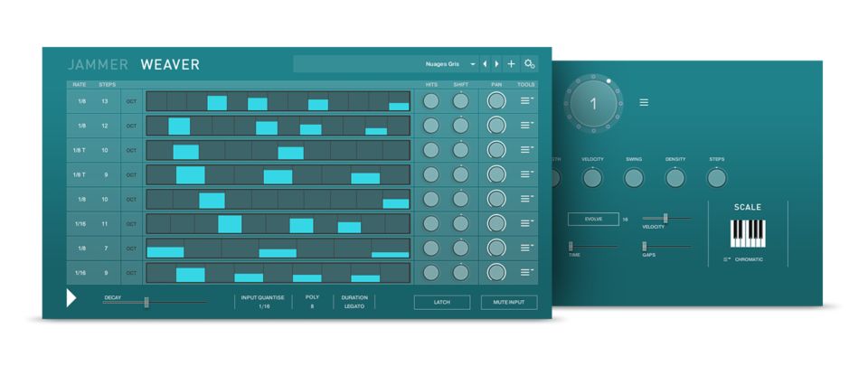Screen dimensions: 868x366
Task: Open the Nuages Gris preset dropdown
Action: point(450,64)
